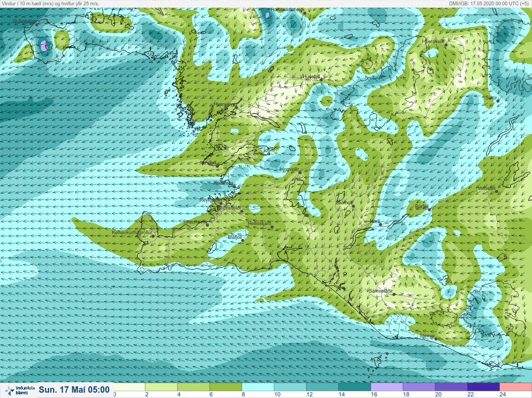Screen dimensions: 532x398
Task: Click the Setur station marker
Action: coord(498,101)
